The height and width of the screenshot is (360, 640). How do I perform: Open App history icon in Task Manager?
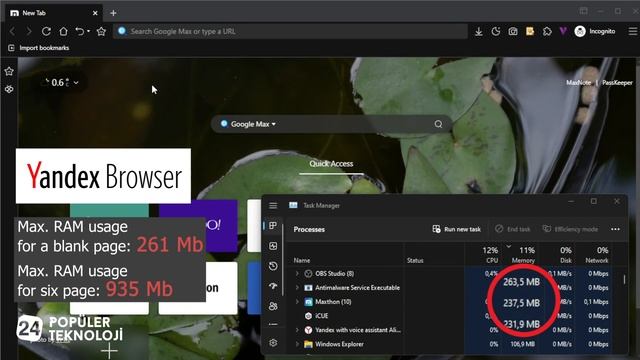pos(273,266)
